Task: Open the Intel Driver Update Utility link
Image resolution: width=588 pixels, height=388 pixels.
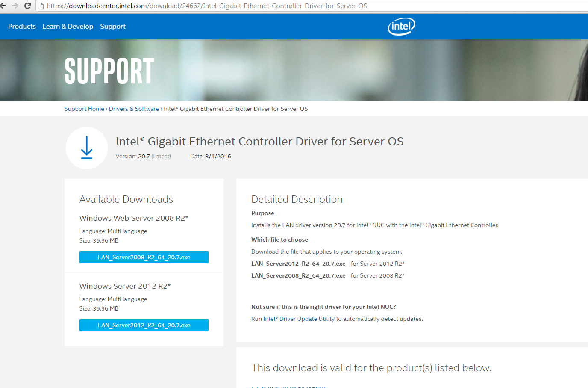Action: pyautogui.click(x=299, y=319)
